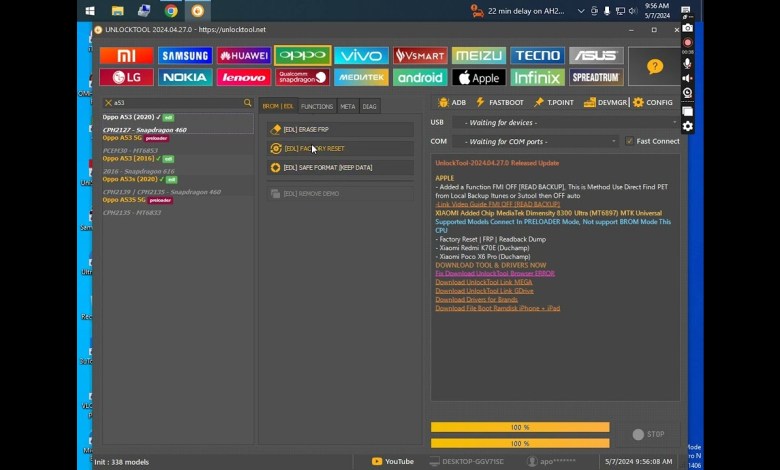Click the [EDL] ERASE FRP button
This screenshot has width=780, height=470.
[340, 129]
